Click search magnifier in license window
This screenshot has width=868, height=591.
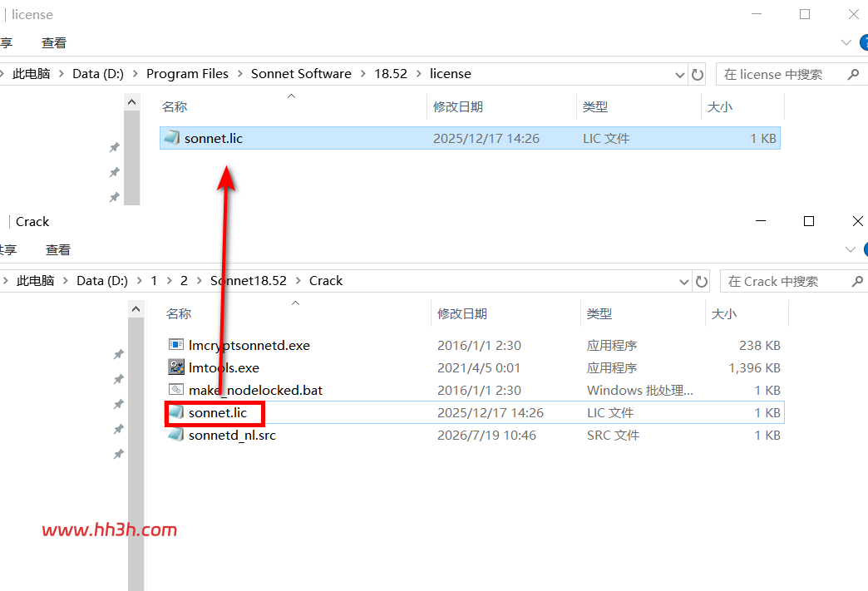click(853, 74)
